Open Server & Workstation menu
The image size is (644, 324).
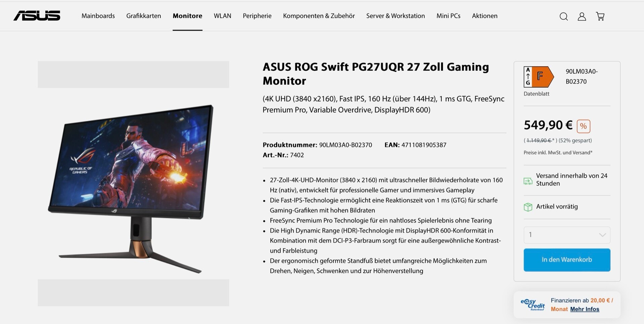coord(395,16)
